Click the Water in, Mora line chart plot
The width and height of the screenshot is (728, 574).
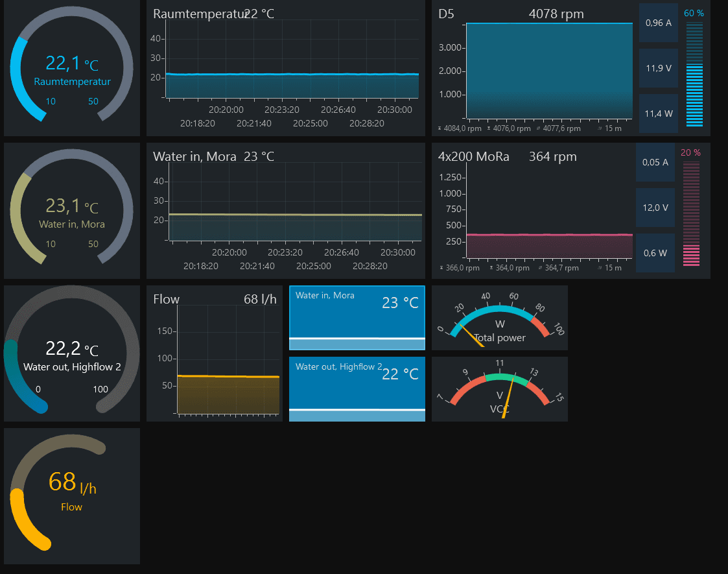(x=295, y=202)
